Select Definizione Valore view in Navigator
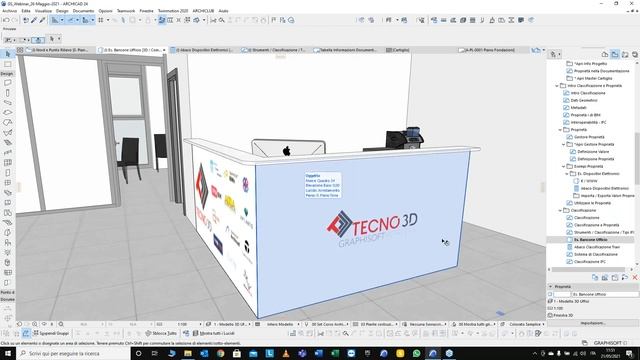The image size is (640, 360). (593, 152)
